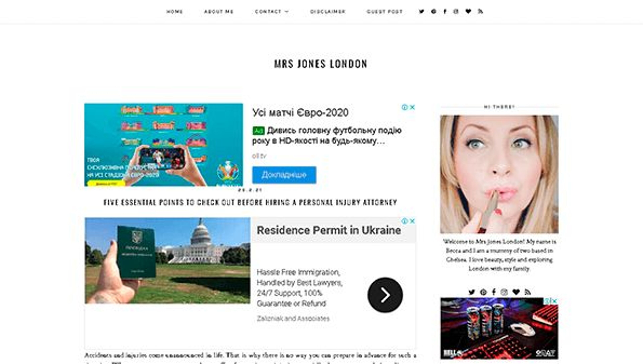
Task: Open the sidebar Twitter icon below the bio
Action: point(472,292)
